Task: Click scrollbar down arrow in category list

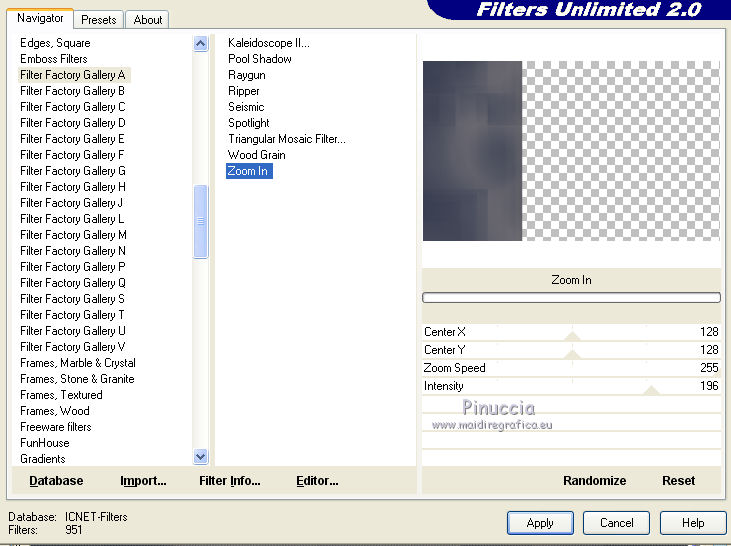Action: [x=200, y=456]
